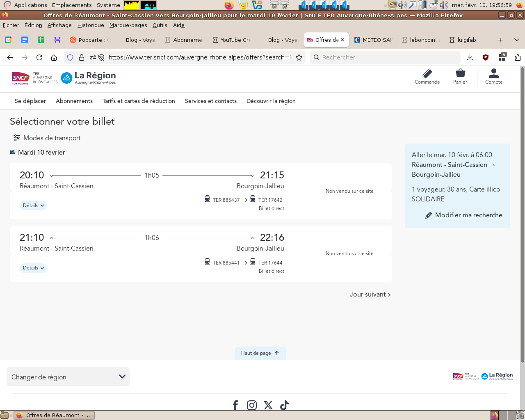Expand Détails for the 20:10 train
This screenshot has height=420, width=525.
(33, 205)
